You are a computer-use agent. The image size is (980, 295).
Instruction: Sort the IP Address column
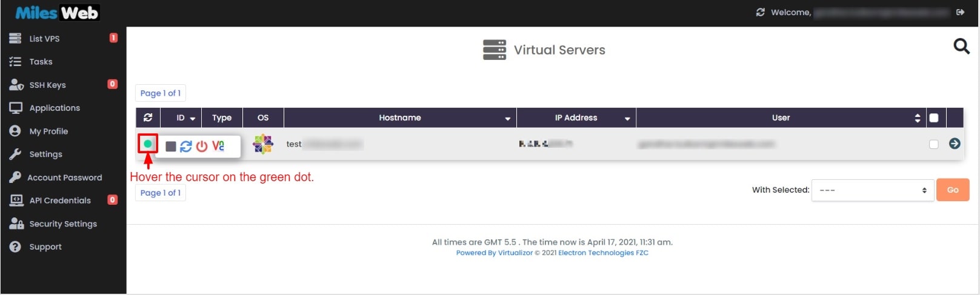627,119
